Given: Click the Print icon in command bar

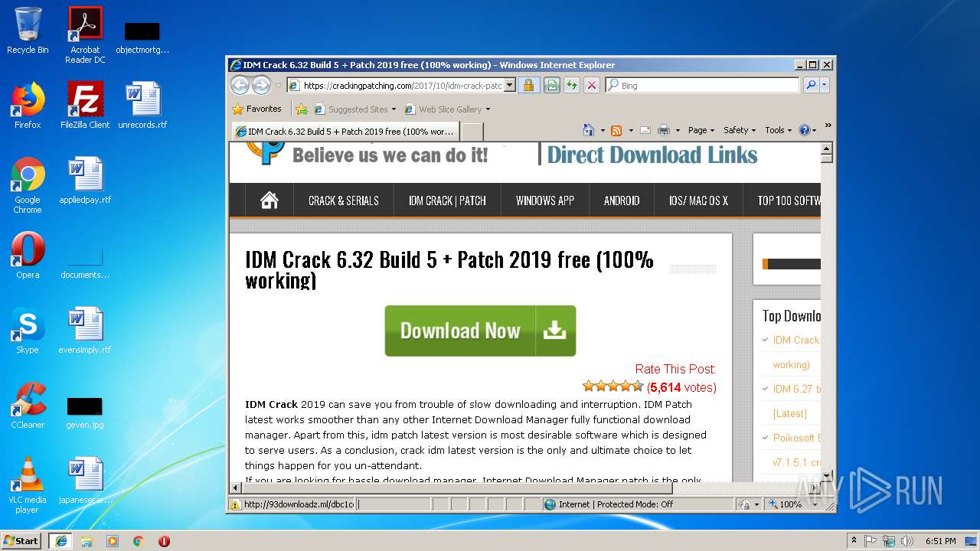Looking at the screenshot, I should 664,130.
